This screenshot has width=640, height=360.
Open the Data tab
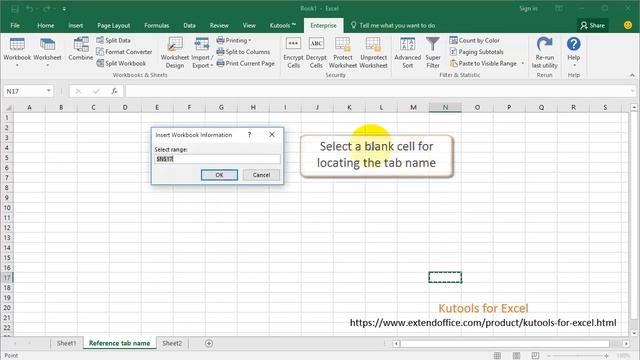pyautogui.click(x=189, y=25)
